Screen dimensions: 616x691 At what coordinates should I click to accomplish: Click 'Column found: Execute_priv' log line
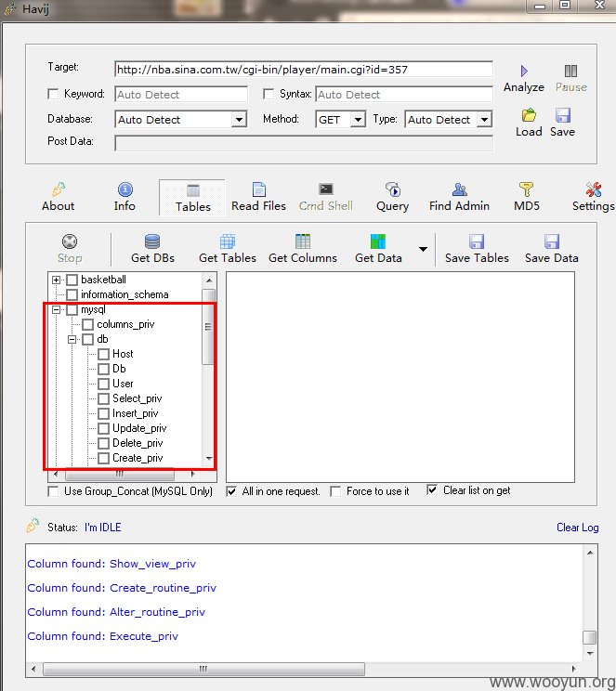(103, 636)
